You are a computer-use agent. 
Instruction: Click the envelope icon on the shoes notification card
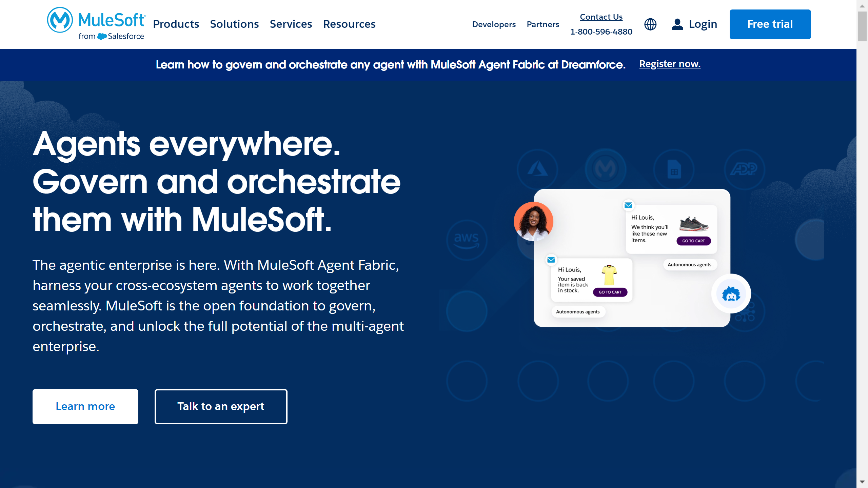tap(628, 205)
